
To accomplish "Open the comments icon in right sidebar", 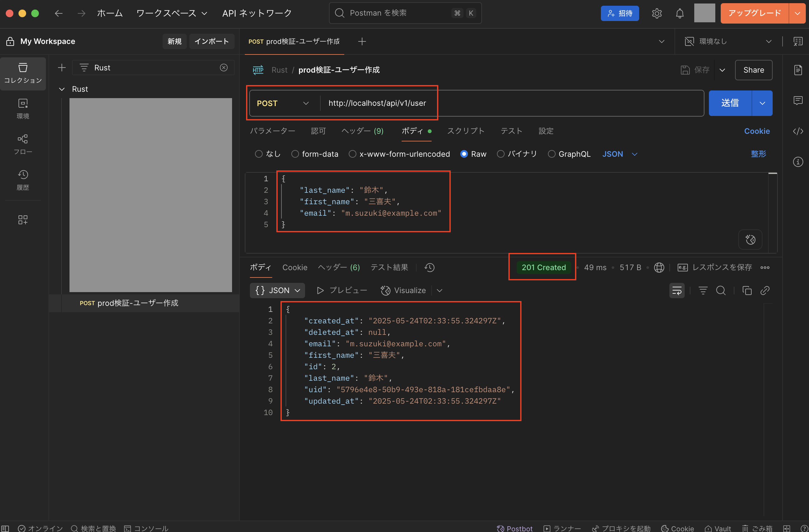I will 798,101.
